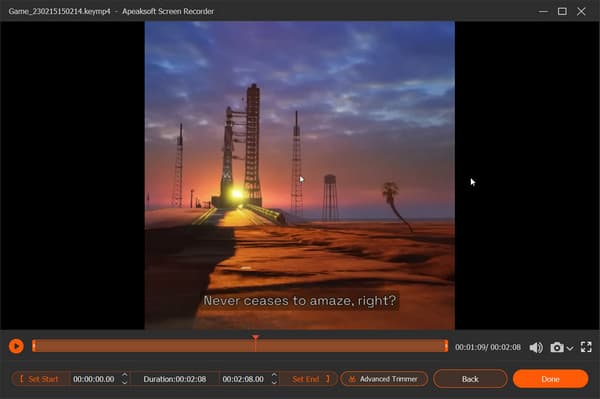Click the Set Start button
The height and width of the screenshot is (399, 600).
coord(40,379)
